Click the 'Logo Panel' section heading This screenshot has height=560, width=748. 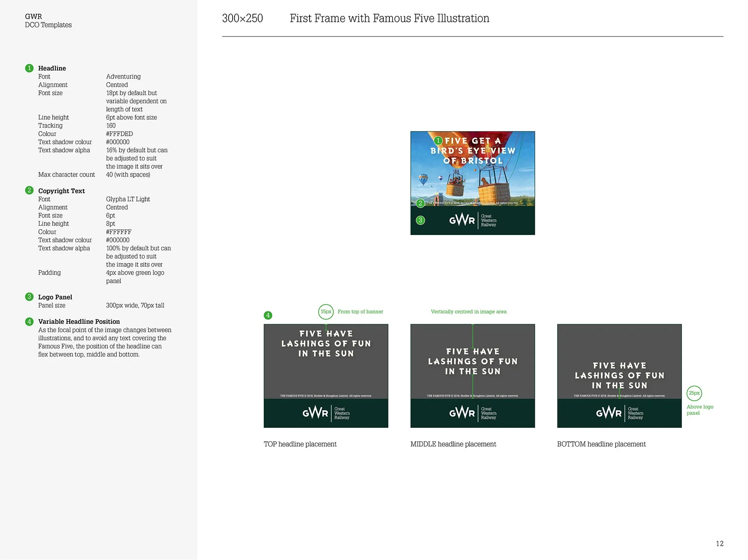(55, 297)
